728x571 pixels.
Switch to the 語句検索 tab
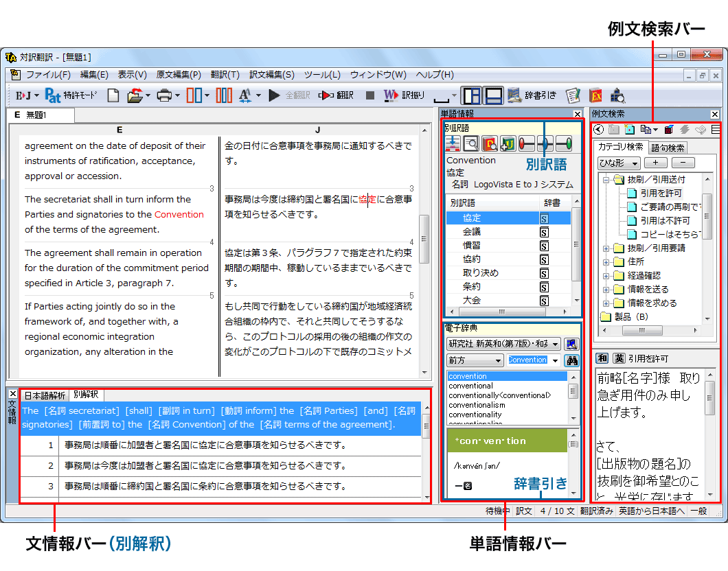coord(667,148)
